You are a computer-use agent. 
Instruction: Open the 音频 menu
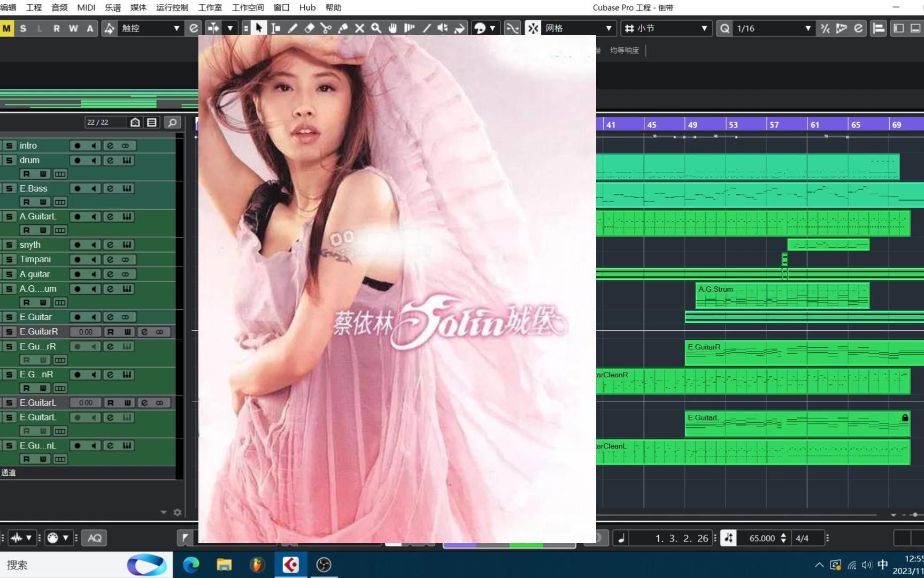click(x=59, y=7)
